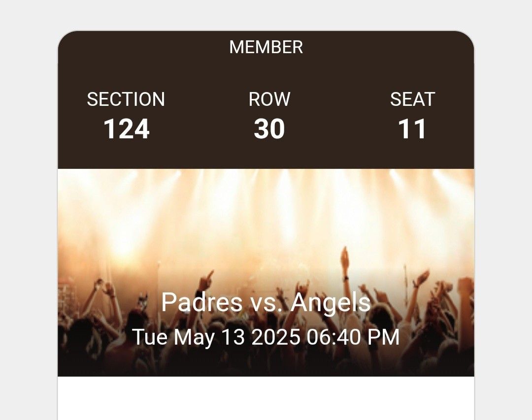Viewport: 532px width, 420px height.
Task: Select seat number 11
Action: 412,129
